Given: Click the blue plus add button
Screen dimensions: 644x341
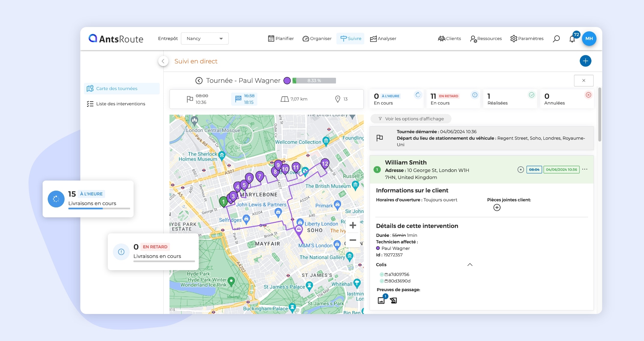Looking at the screenshot, I should 585,61.
